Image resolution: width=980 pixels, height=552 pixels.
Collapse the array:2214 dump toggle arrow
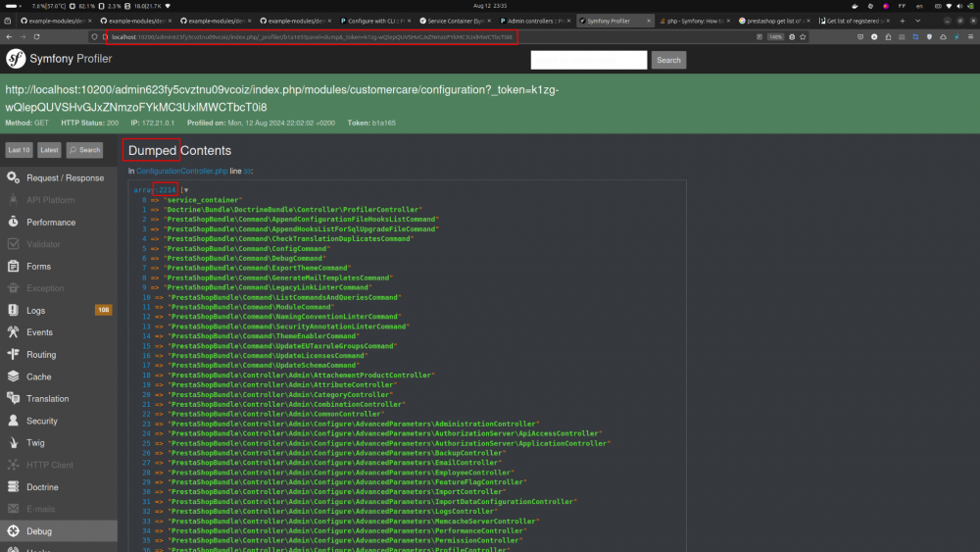186,190
